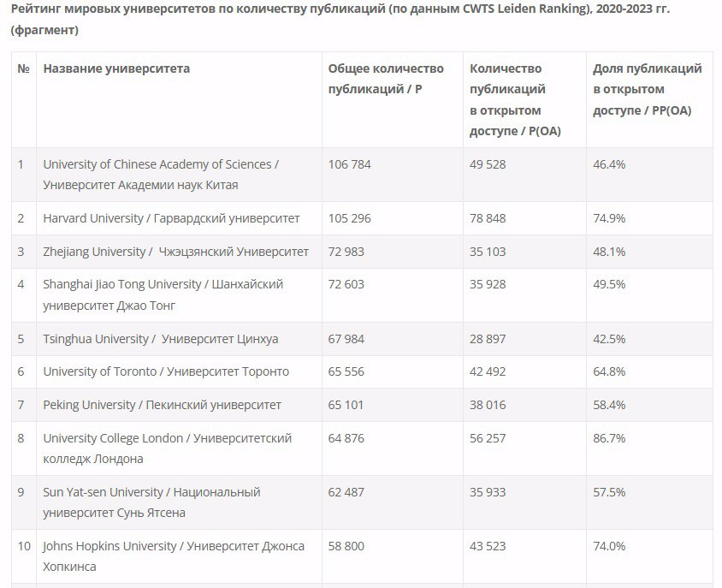Click the Johns Hopkins University cell
Viewport: 722px width, 588px height.
tap(174, 556)
